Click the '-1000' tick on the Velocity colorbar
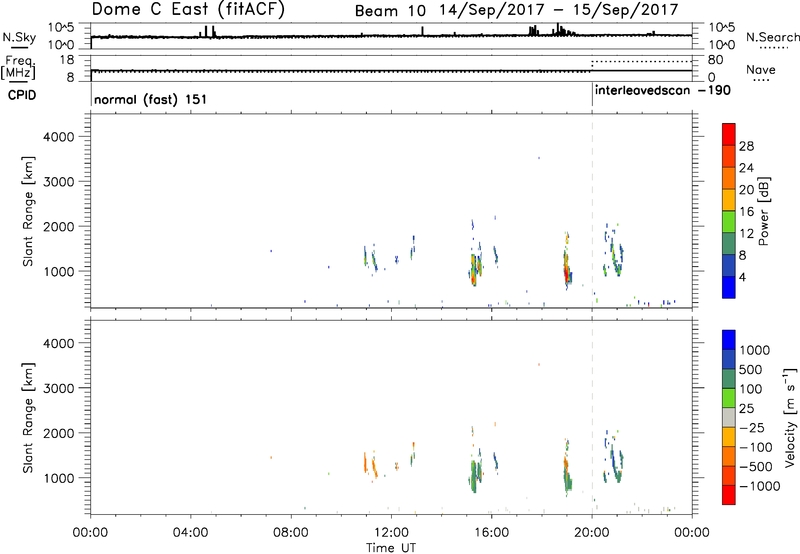Screen dimensions: 800x554 click(760, 486)
